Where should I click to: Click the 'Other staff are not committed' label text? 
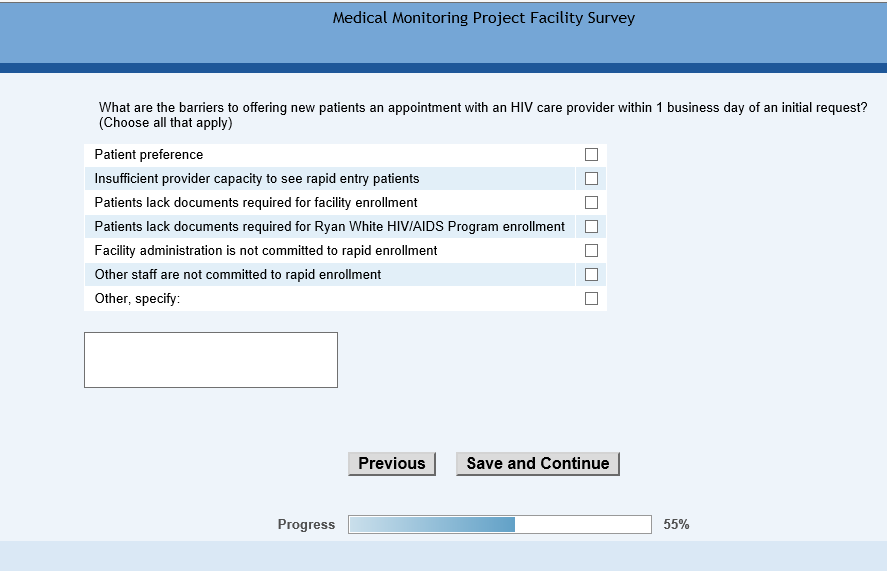[238, 275]
